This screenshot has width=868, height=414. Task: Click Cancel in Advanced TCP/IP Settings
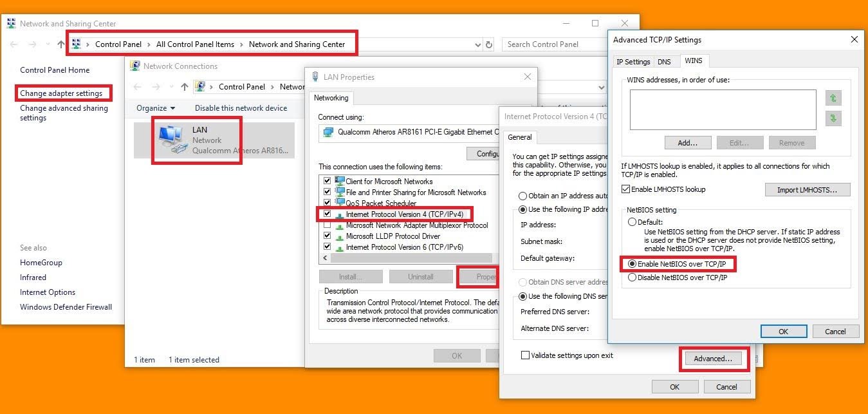click(835, 332)
